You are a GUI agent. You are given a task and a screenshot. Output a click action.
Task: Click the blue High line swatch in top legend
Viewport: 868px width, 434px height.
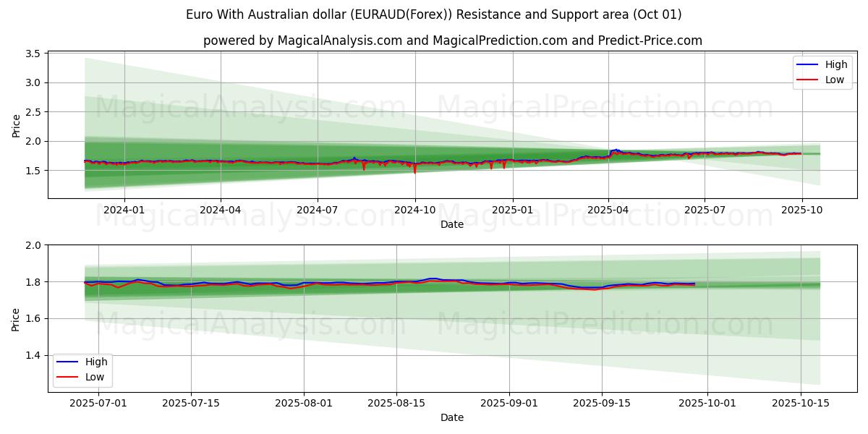pyautogui.click(x=807, y=64)
